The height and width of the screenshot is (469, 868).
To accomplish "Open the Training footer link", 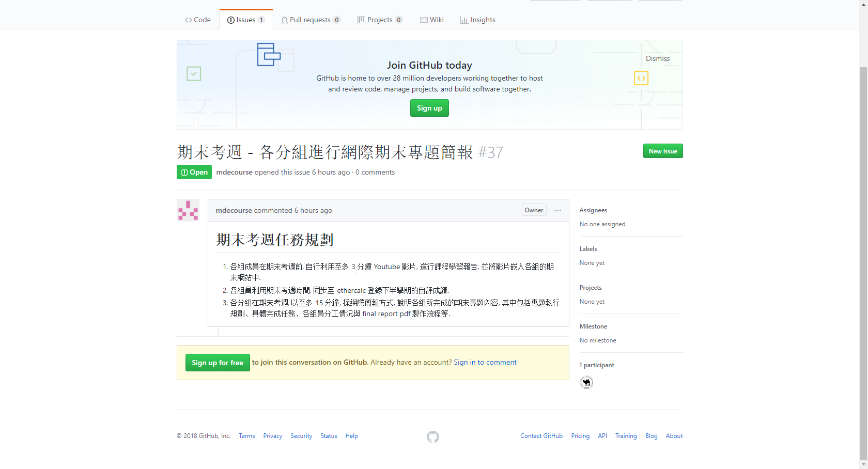I will (626, 436).
